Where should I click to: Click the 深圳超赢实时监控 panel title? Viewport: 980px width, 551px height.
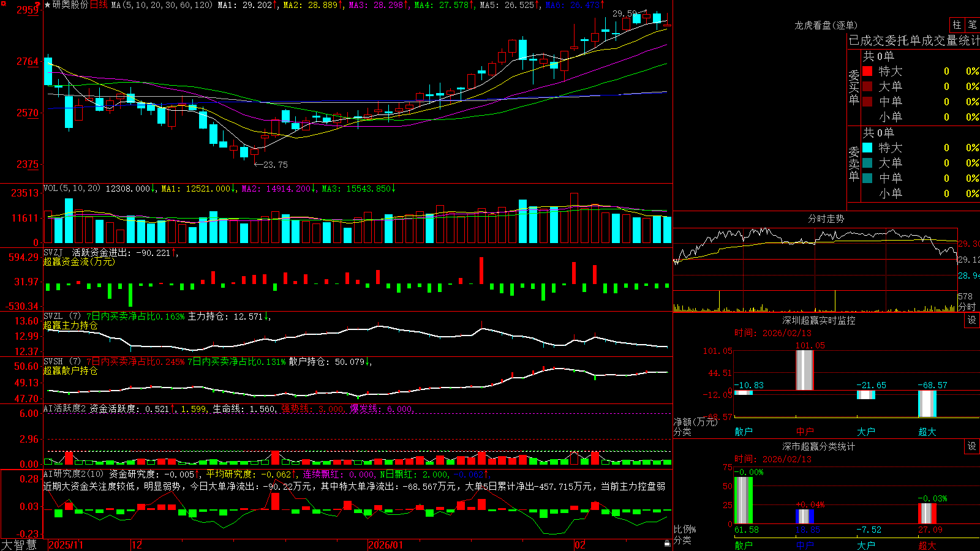(x=819, y=320)
